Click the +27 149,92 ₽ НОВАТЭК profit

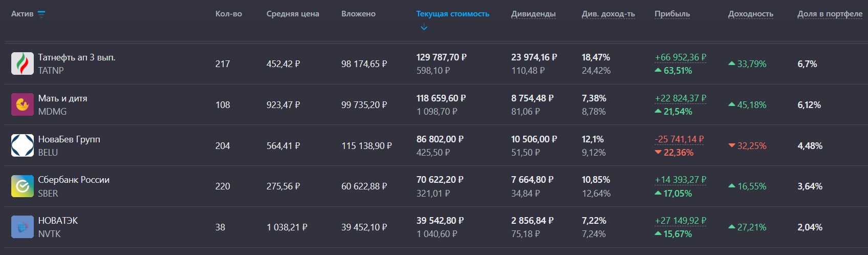point(681,221)
